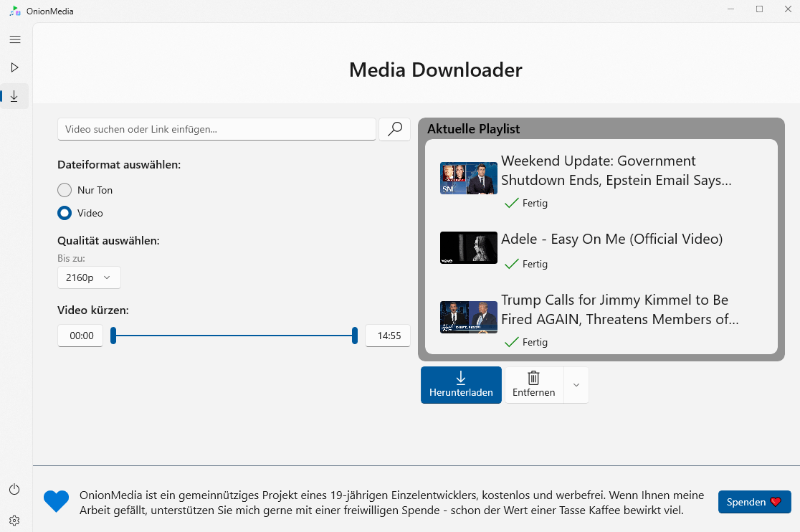
Task: Select the downloader icon in the sidebar
Action: click(14, 95)
